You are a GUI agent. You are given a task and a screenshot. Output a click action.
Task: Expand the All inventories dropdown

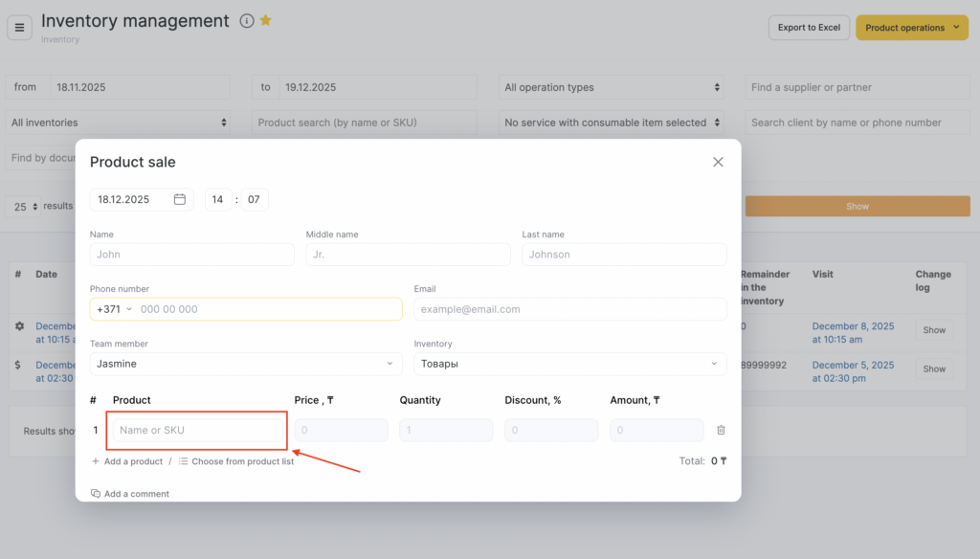[x=119, y=123]
